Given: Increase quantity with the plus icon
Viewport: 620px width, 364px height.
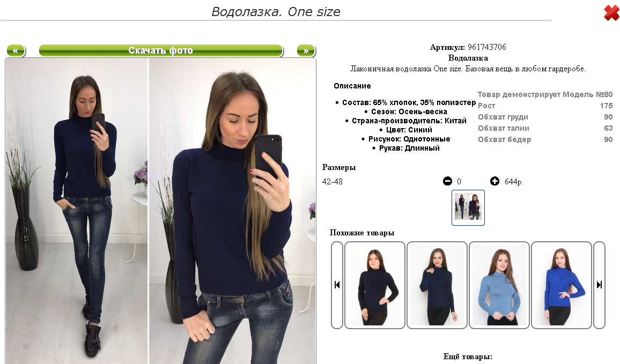Looking at the screenshot, I should (494, 181).
